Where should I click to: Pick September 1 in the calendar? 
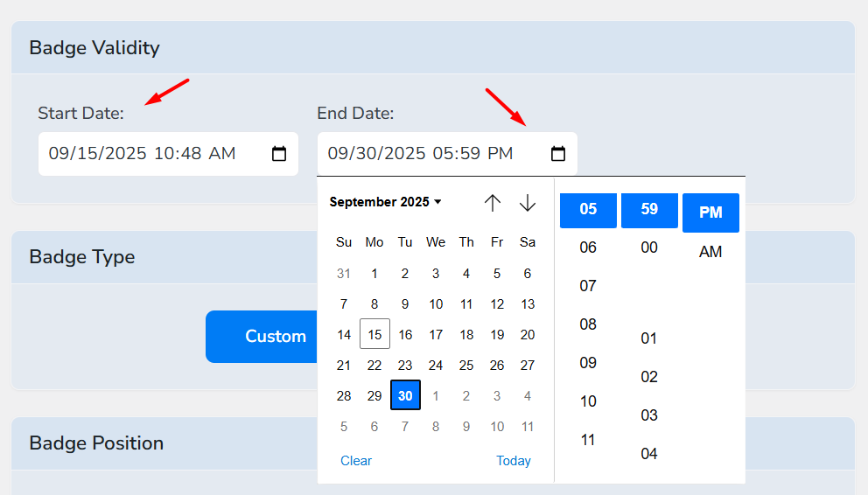point(374,273)
